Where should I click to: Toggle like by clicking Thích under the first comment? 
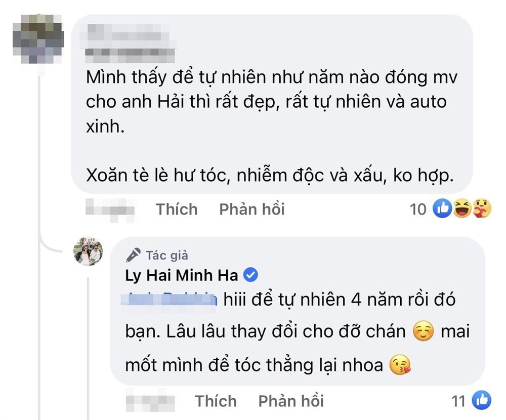177,209
